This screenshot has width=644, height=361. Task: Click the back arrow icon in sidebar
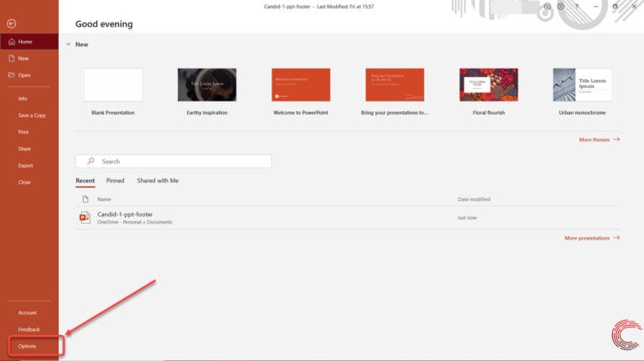tap(12, 23)
